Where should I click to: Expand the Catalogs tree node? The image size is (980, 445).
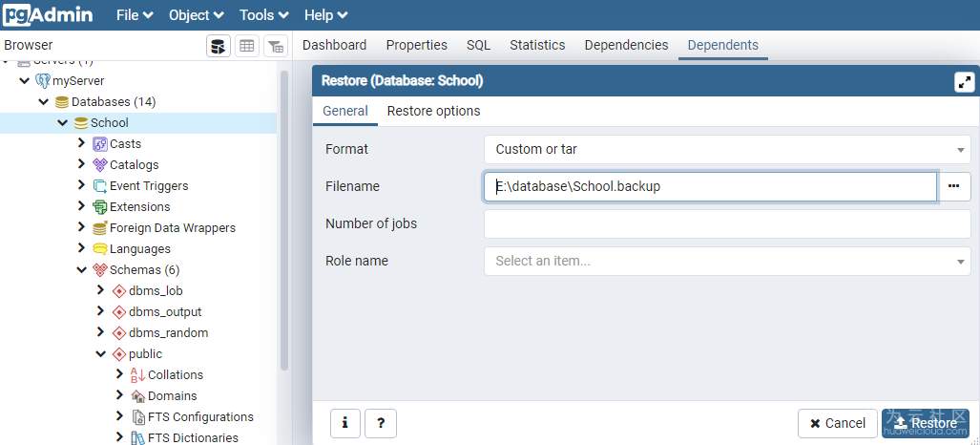[81, 165]
